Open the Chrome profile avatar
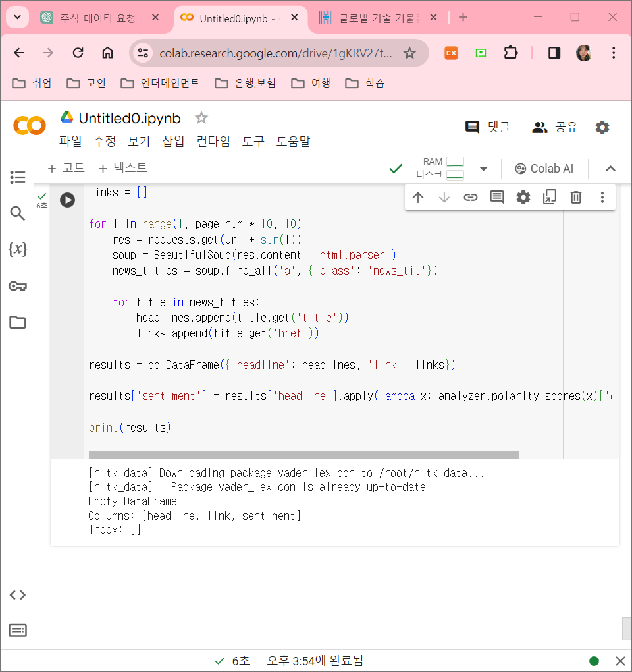This screenshot has height=672, width=632. [x=584, y=53]
